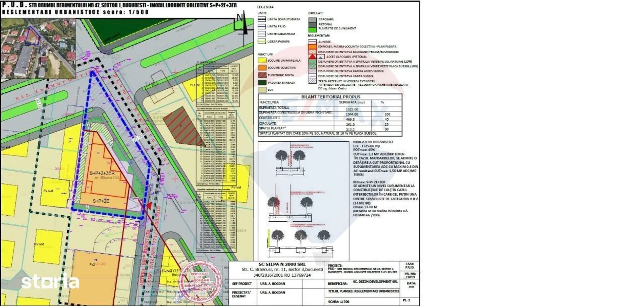This screenshot has height=306, width=644.
Task: Click the Limita Zona Studiata legend symbol
Action: tap(262, 19)
